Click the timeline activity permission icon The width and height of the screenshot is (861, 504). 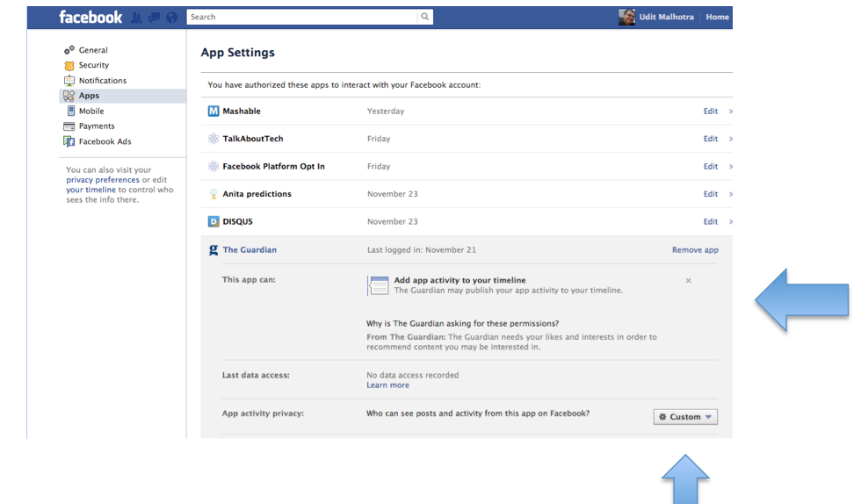[378, 285]
